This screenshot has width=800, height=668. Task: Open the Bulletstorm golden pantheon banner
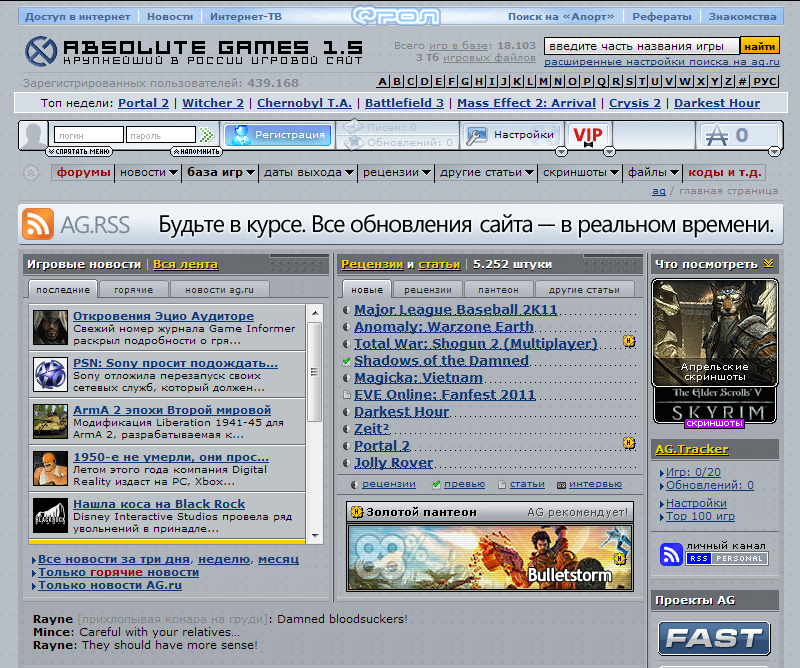coord(490,558)
